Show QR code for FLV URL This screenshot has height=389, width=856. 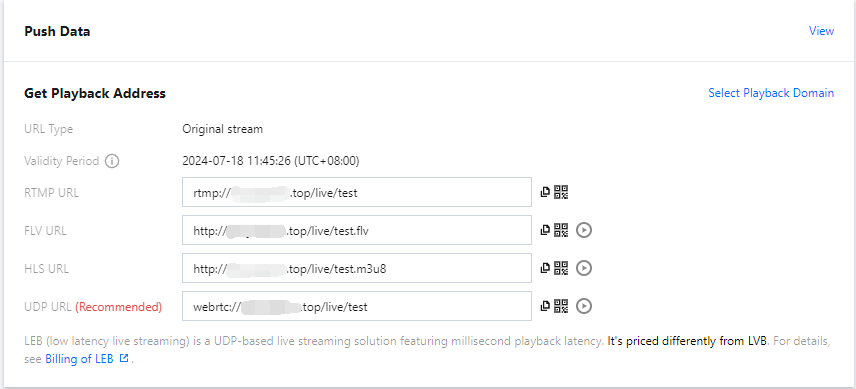pyautogui.click(x=561, y=230)
